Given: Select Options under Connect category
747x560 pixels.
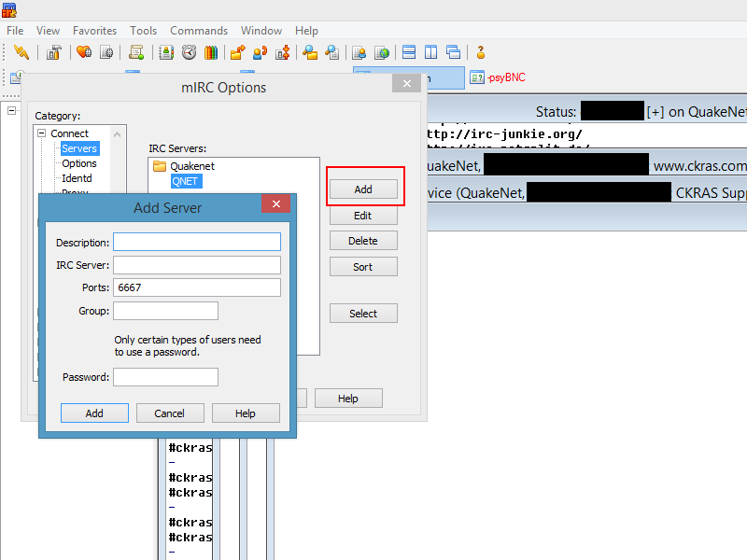Looking at the screenshot, I should (79, 163).
